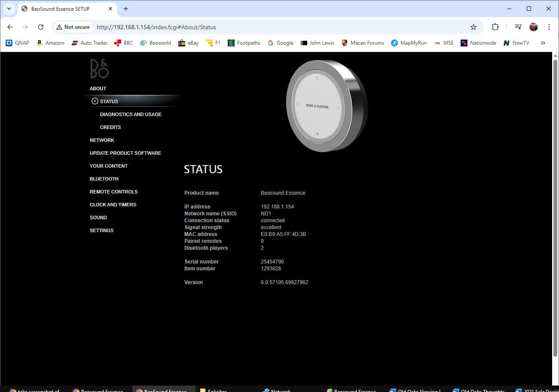Click the SSID value ND1
This screenshot has width=559, height=392.
(266, 214)
